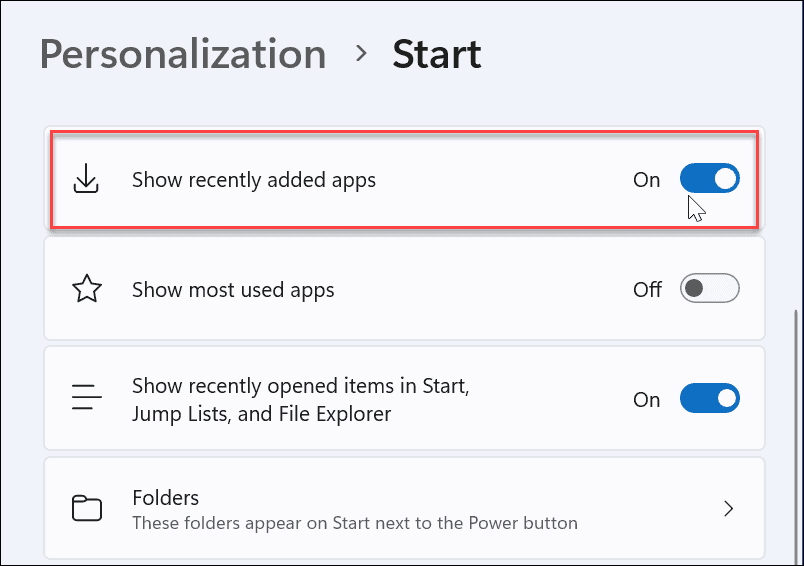Disable the Show recently added apps toggle

(709, 180)
